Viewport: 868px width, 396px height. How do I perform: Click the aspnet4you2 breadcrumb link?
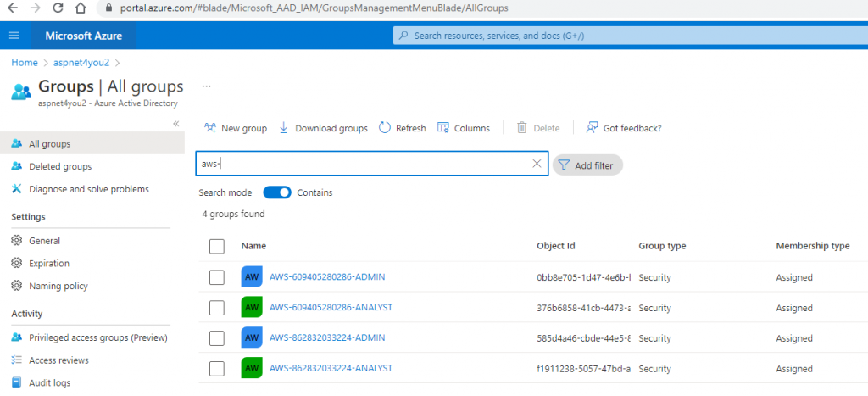pyautogui.click(x=81, y=63)
